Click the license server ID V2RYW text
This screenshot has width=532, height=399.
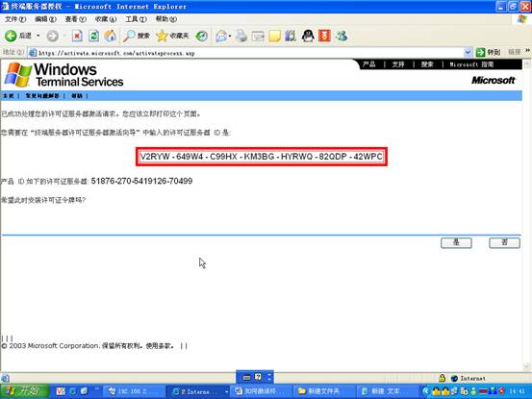262,157
